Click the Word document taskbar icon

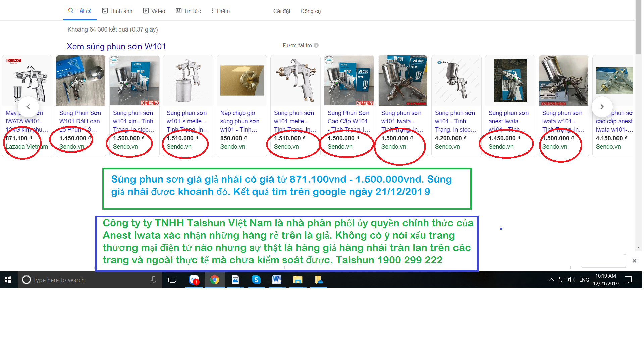[276, 279]
